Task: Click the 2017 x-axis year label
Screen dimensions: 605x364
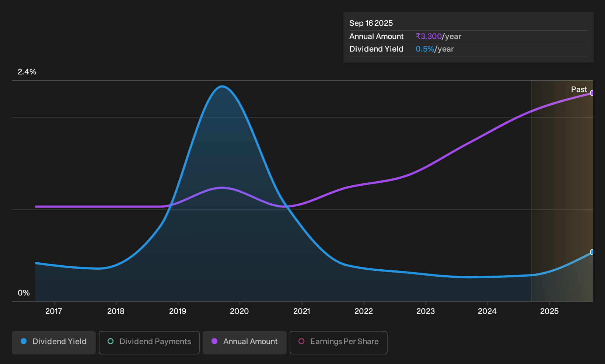Action: tap(54, 311)
